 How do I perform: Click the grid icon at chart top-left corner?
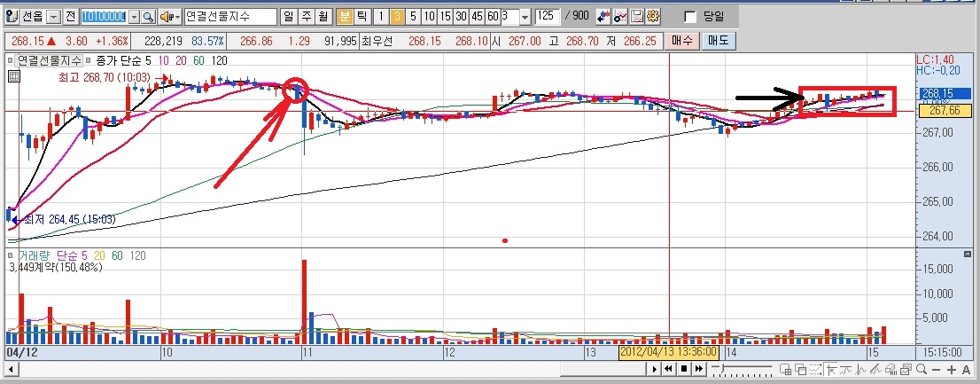[x=13, y=77]
